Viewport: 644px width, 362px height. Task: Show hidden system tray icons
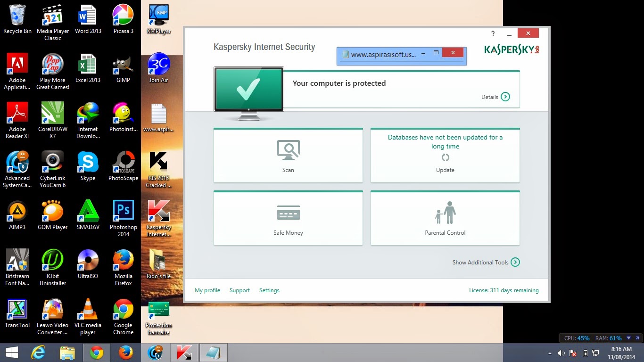[550, 353]
